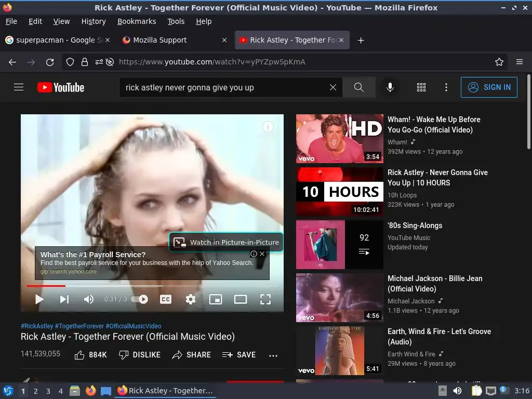Save video to playlist with SAVE

point(239,355)
